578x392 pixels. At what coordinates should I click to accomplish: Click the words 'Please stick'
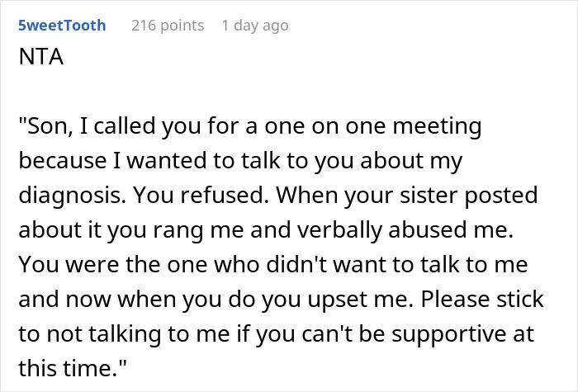482,299
